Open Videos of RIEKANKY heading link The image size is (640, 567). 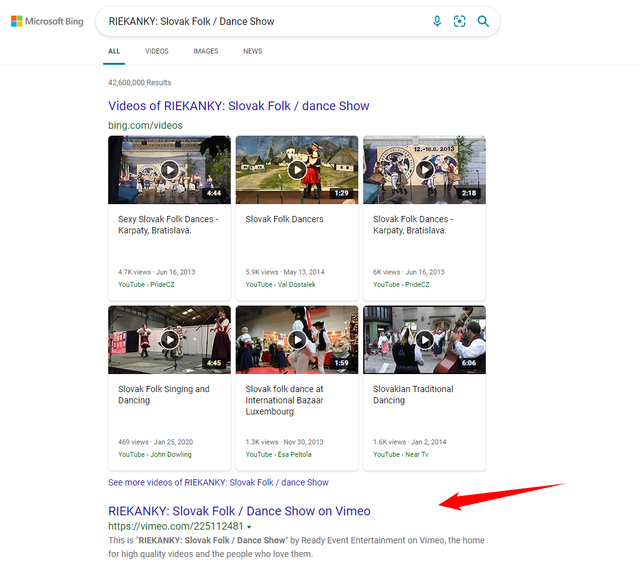click(238, 106)
